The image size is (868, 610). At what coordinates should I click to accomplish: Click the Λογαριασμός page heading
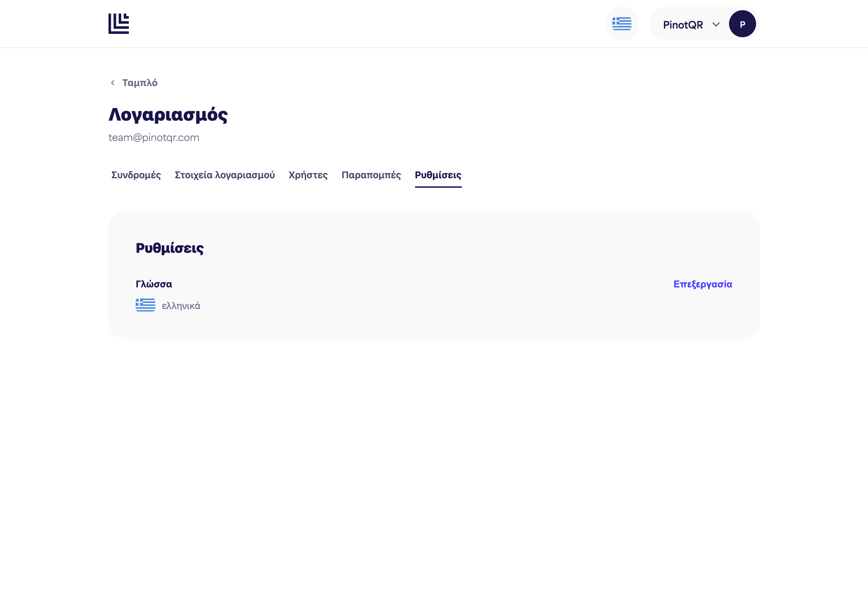pyautogui.click(x=168, y=115)
